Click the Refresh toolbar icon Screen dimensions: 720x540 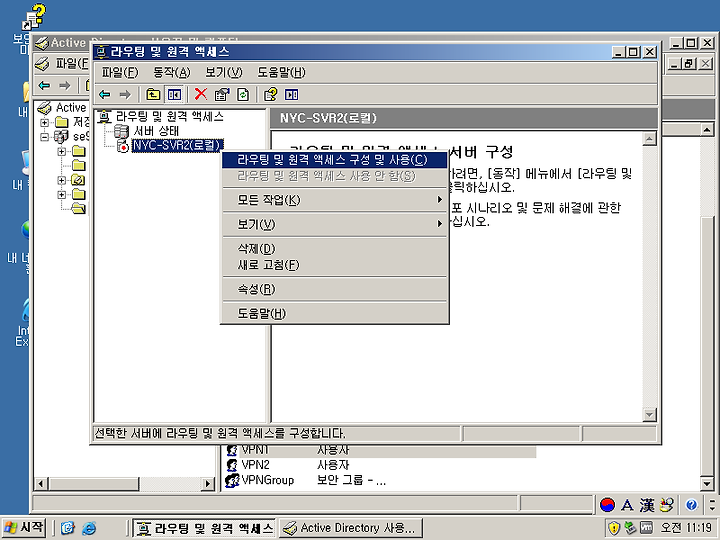pyautogui.click(x=243, y=95)
